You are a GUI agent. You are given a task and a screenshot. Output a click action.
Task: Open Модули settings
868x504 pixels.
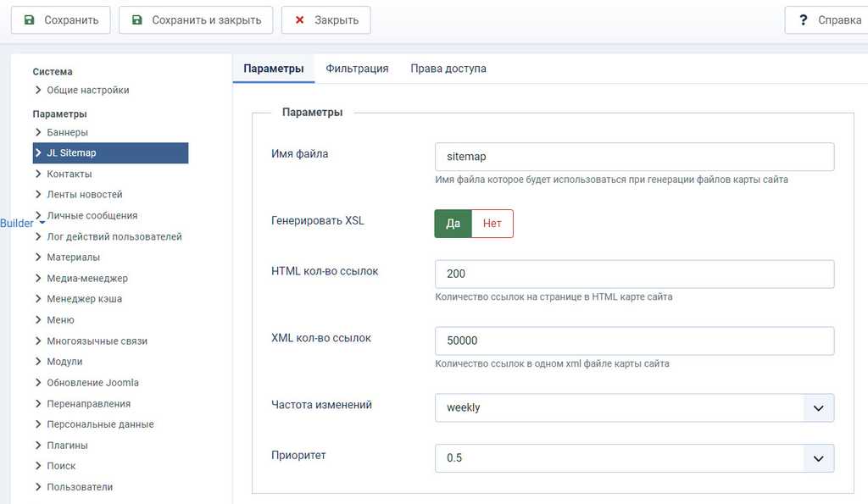64,362
